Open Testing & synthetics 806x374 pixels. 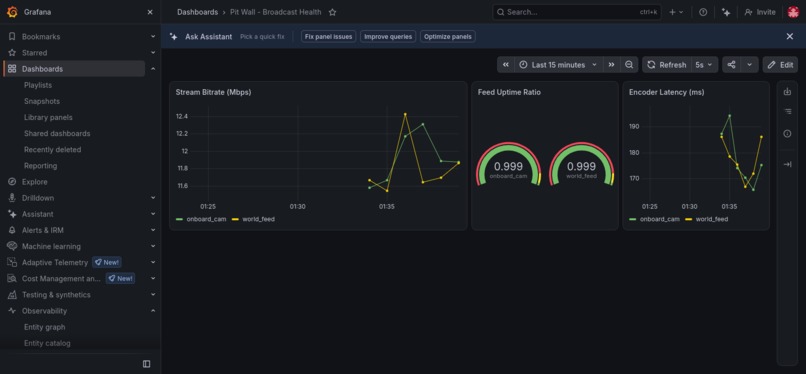(56, 294)
